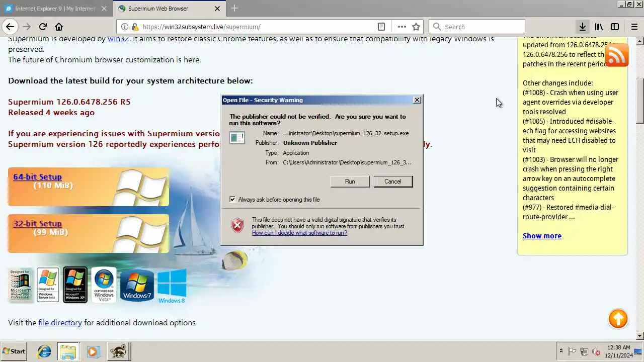Select the Supermium Web Browser tab

(163, 9)
